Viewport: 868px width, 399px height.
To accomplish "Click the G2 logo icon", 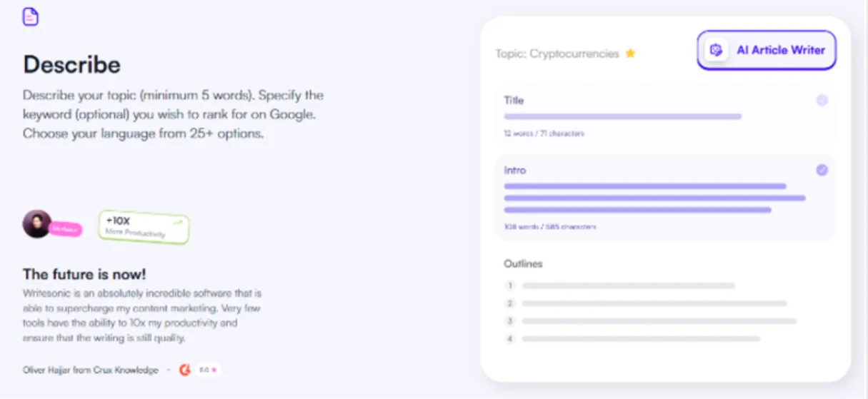I will [185, 370].
